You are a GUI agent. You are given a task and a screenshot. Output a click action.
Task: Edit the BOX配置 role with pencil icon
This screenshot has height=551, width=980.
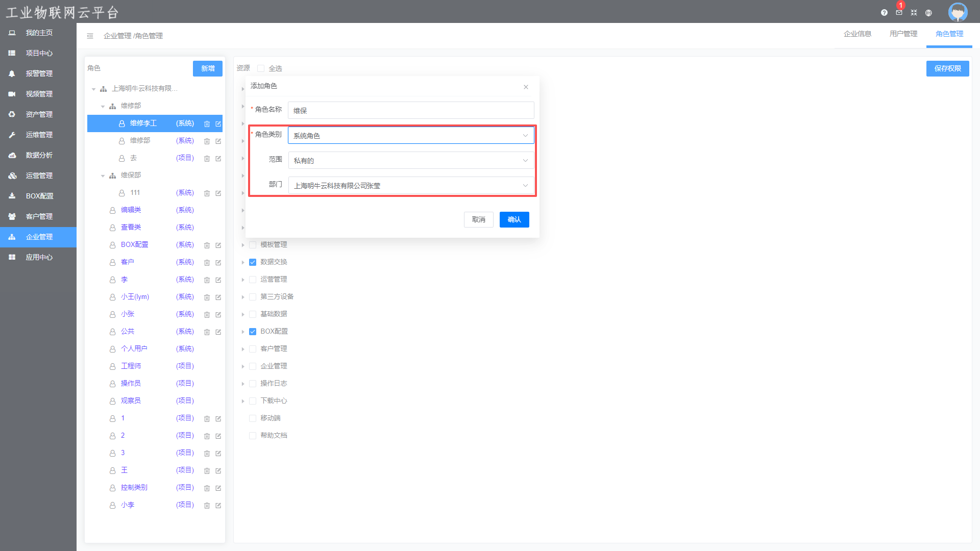218,245
